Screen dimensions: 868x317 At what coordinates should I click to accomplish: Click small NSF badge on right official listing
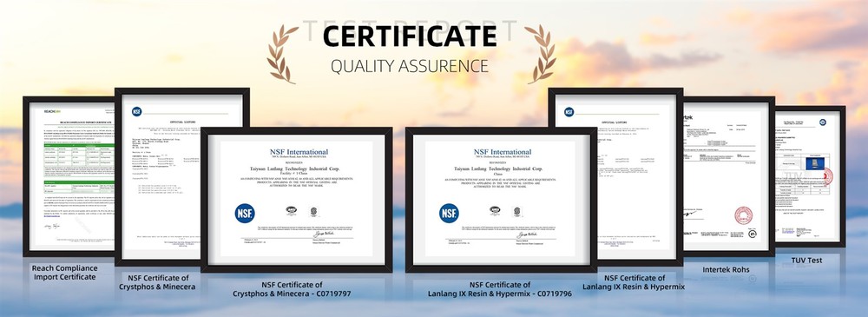[569, 111]
